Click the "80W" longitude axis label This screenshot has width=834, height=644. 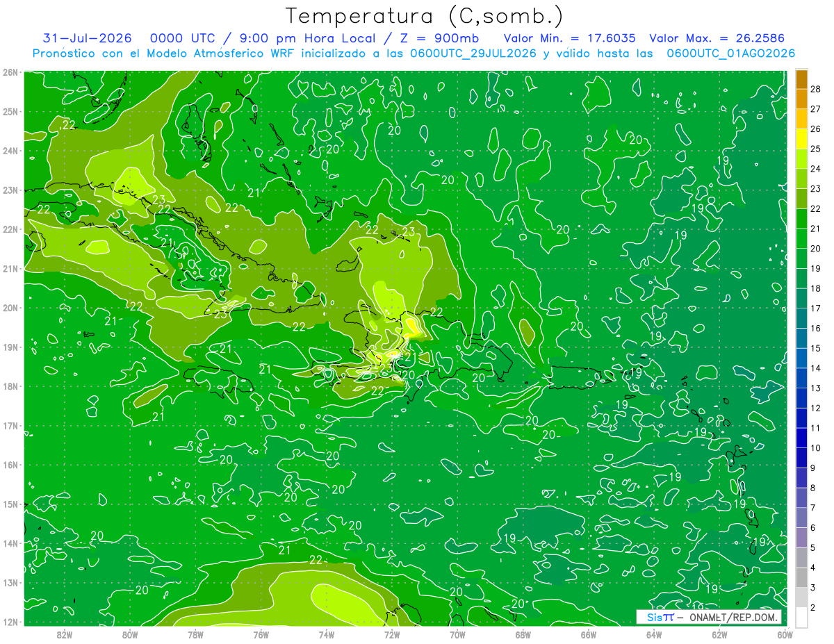pos(130,634)
